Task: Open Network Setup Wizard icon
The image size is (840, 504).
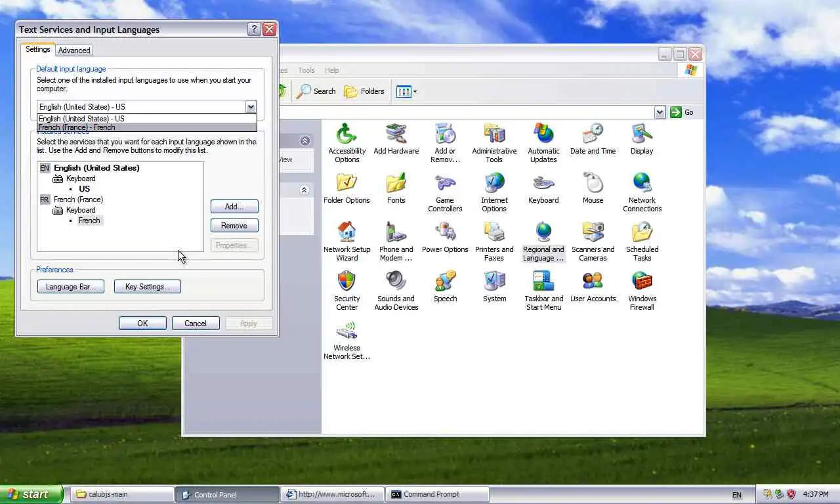Action: click(346, 241)
